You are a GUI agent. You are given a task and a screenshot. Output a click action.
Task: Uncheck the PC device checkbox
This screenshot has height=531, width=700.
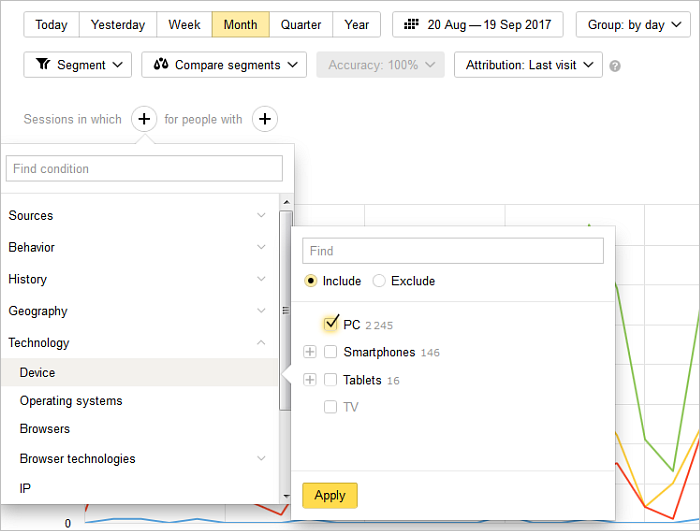tap(331, 324)
